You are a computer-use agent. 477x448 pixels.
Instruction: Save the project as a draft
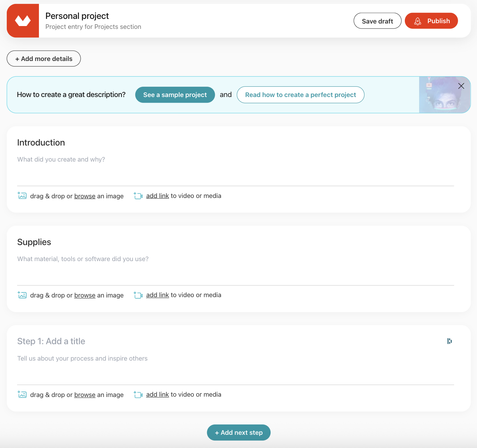[x=377, y=21]
